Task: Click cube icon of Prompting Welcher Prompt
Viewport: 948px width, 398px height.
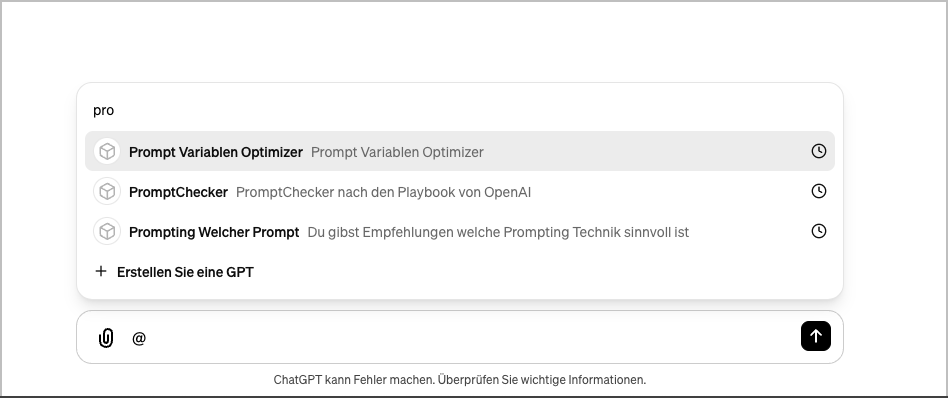Action: [107, 232]
